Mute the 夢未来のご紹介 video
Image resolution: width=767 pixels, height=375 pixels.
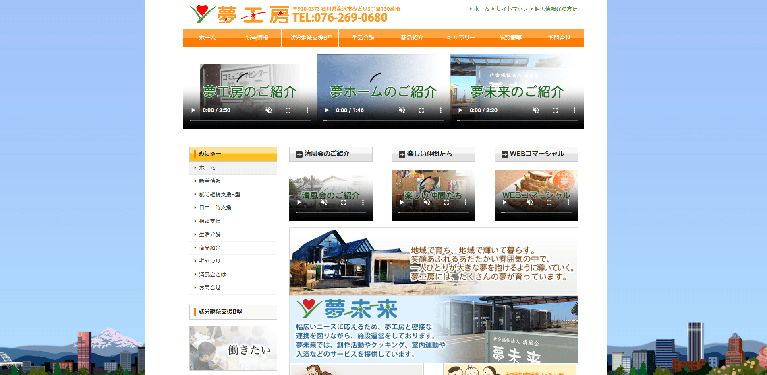pos(536,110)
